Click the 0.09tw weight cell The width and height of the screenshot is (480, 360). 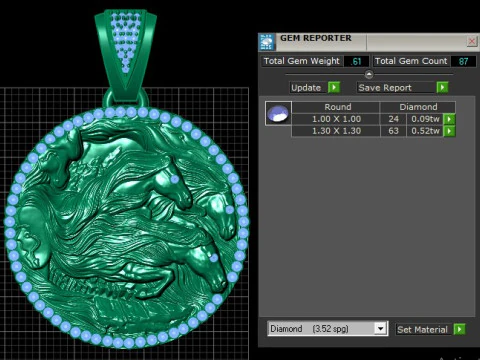425,119
